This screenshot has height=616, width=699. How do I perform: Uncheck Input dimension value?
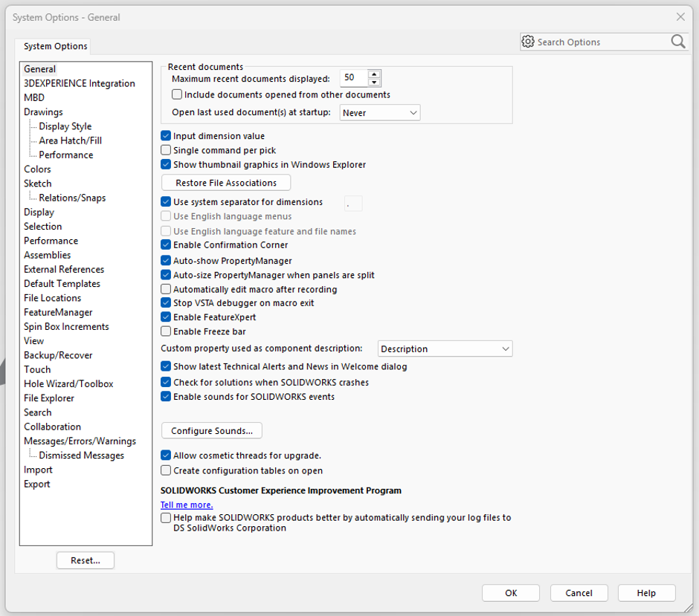pyautogui.click(x=166, y=136)
